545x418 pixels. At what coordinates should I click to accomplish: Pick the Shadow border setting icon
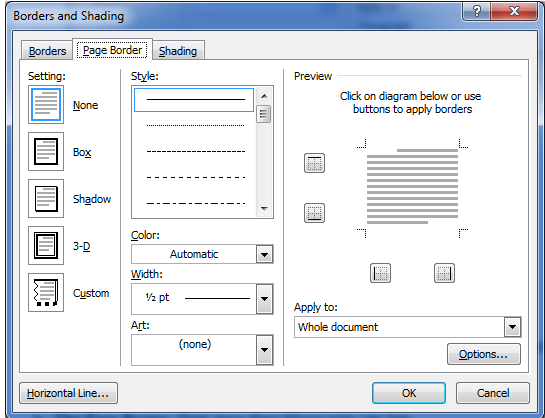(x=46, y=198)
